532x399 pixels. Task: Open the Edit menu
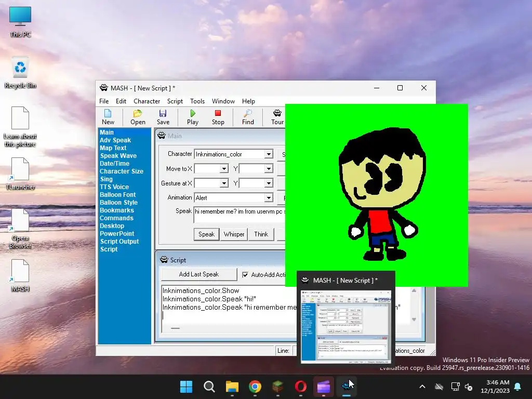121,101
